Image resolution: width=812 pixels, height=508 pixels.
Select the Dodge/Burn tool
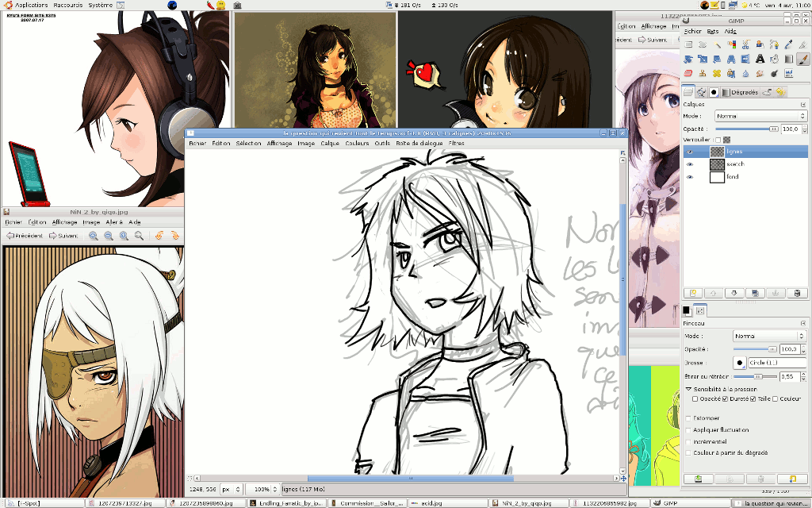pos(774,73)
